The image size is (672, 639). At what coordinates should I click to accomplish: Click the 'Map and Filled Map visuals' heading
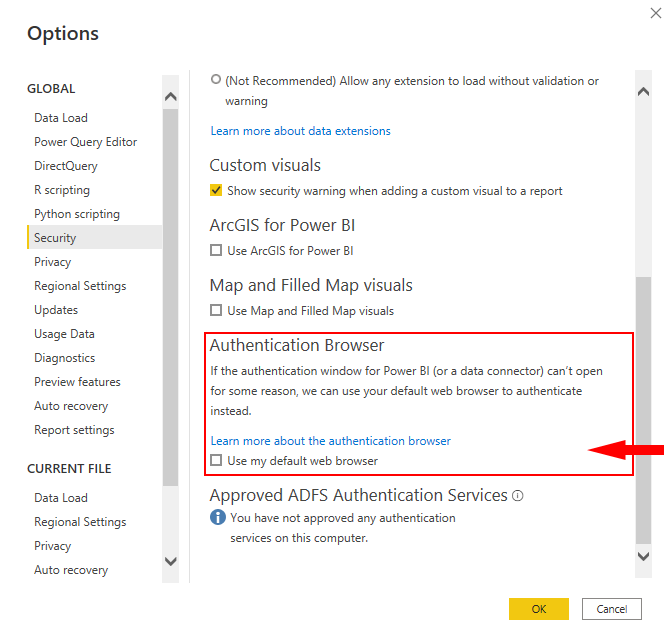[x=311, y=285]
